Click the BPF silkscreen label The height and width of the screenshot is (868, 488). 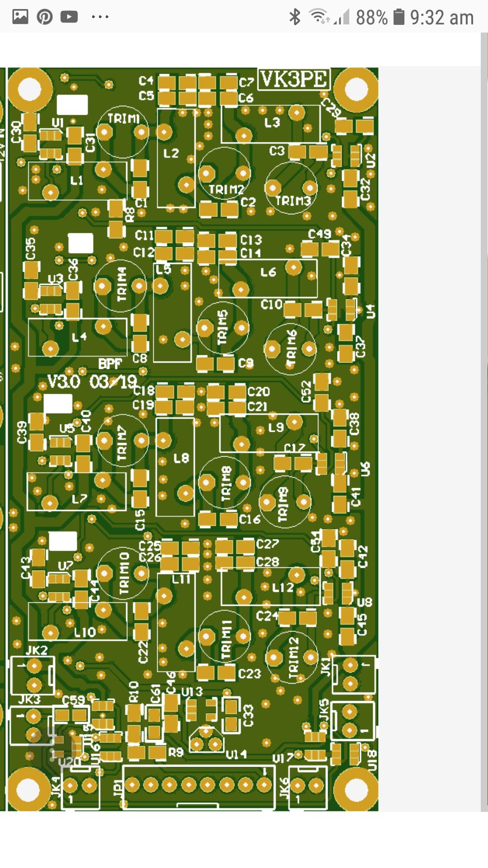110,364
